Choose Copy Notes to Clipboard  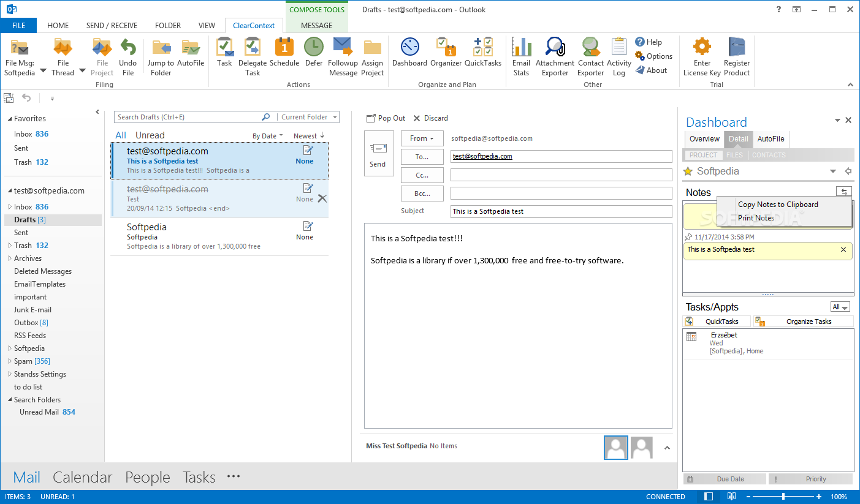(778, 205)
